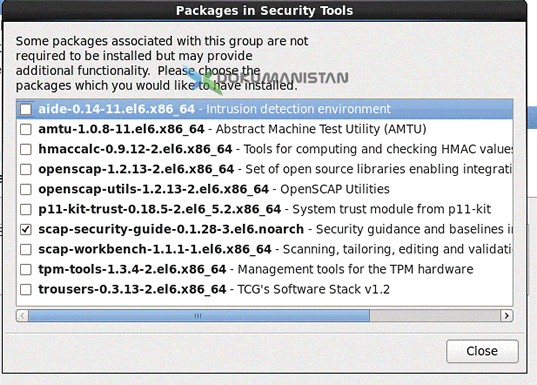The image size is (537, 385).
Task: Select the 'Tools for computing and checking HMAC' text
Action: coord(378,149)
